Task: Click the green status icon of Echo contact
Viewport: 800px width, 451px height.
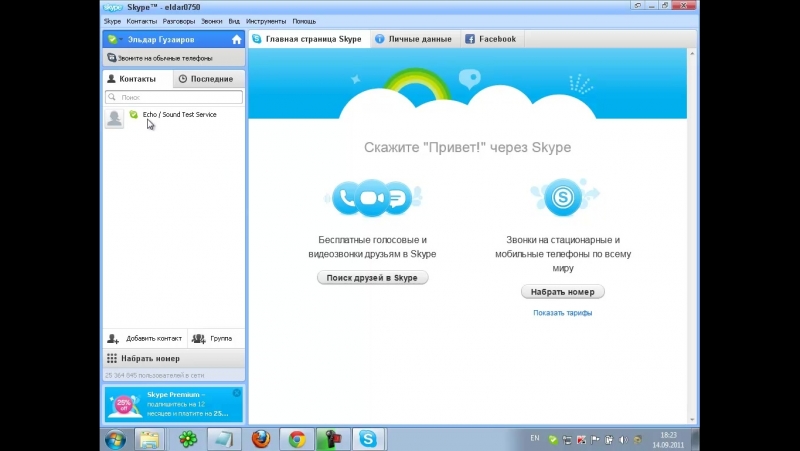Action: (134, 114)
